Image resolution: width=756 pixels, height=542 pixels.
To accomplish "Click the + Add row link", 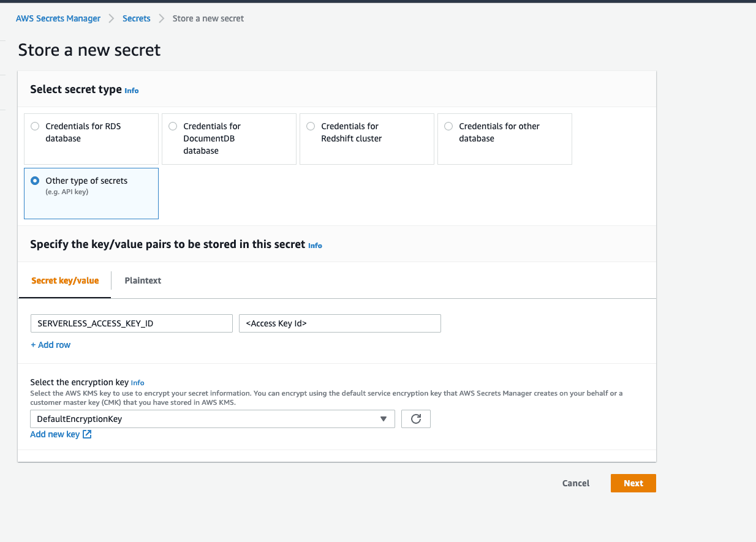I will point(51,345).
